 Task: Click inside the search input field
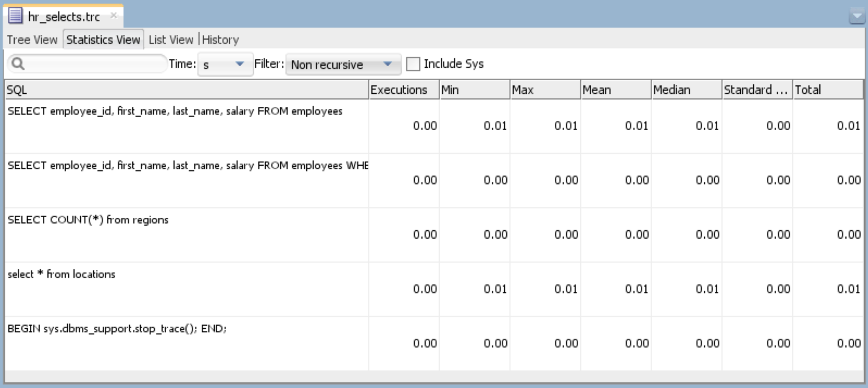click(x=90, y=63)
